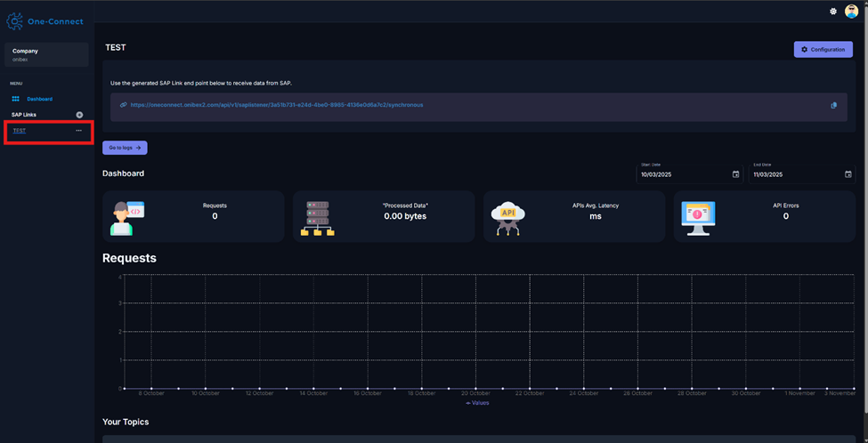Viewport: 868px width, 443px height.
Task: Copy the SAP Link endpoint URL
Action: point(834,105)
